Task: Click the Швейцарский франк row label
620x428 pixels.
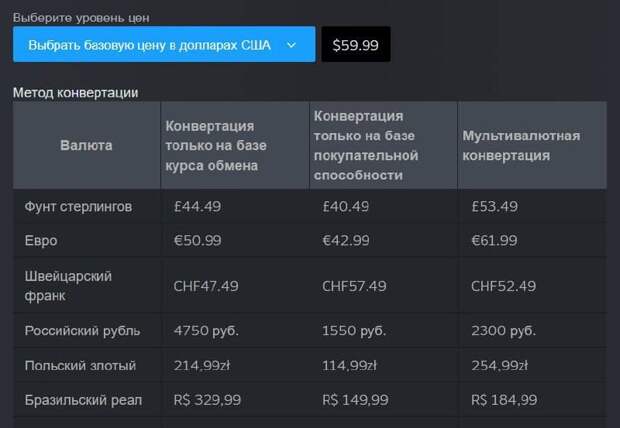Action: click(68, 286)
